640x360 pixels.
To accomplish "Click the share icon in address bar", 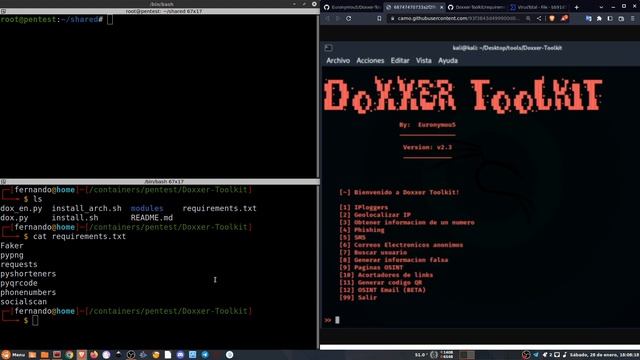I will [x=539, y=18].
